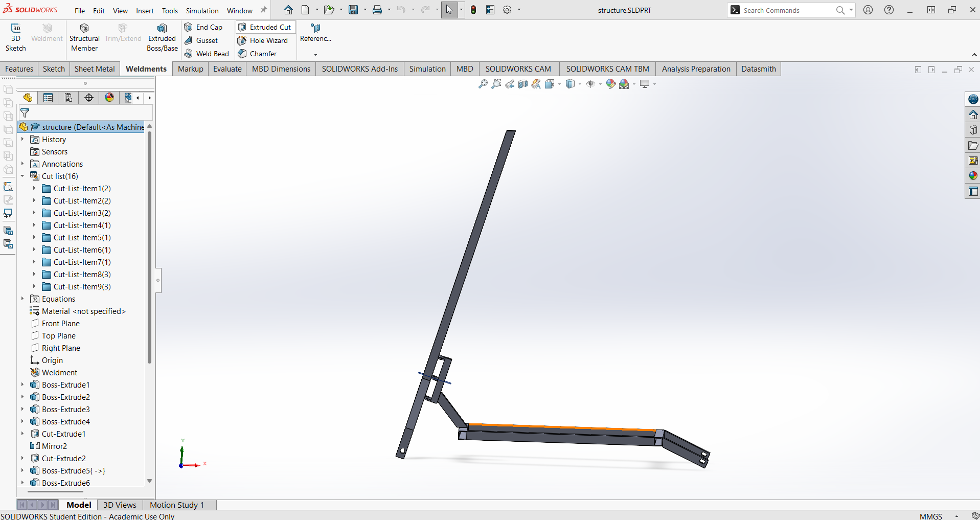This screenshot has width=980, height=520.
Task: Zoom to Fit in the viewport
Action: [483, 84]
